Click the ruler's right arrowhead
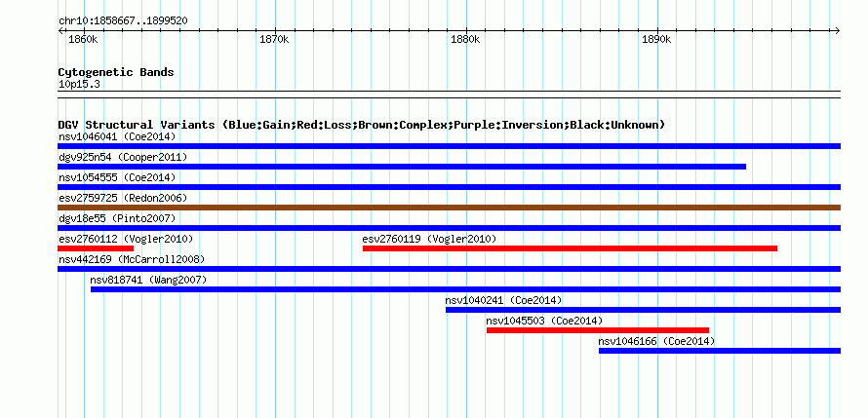Screen dimensions: 868x418 coord(838,30)
